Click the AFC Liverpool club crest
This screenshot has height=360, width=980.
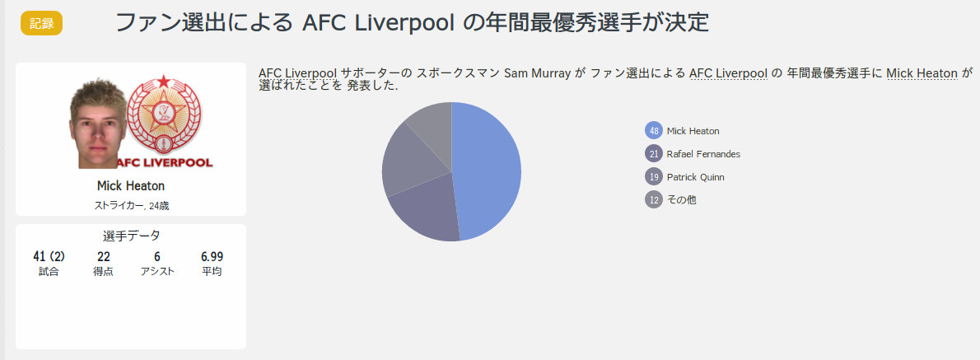(164, 120)
